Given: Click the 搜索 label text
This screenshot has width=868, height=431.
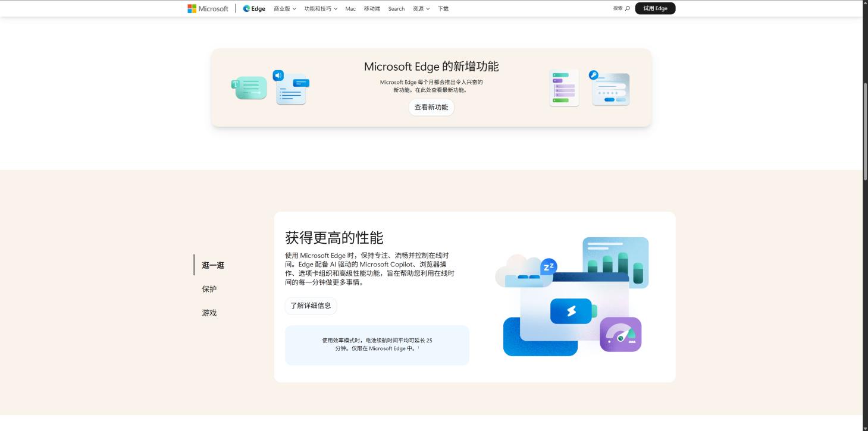Looking at the screenshot, I should coord(618,8).
